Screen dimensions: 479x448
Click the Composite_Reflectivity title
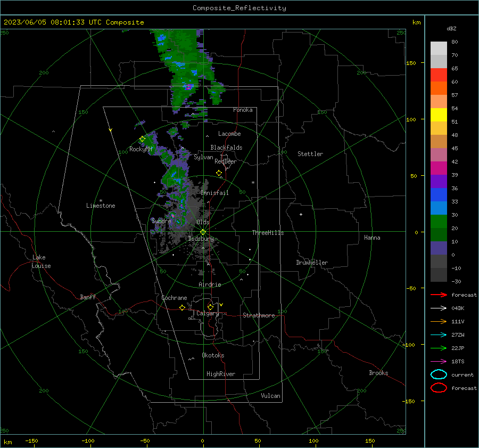point(240,8)
